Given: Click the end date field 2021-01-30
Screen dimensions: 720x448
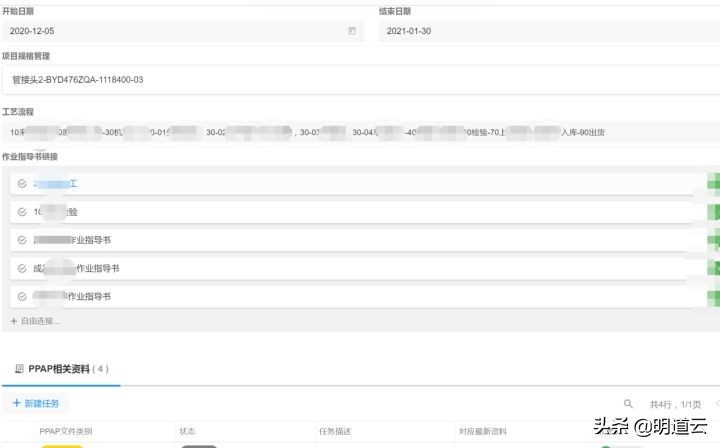Looking at the screenshot, I should pos(549,31).
